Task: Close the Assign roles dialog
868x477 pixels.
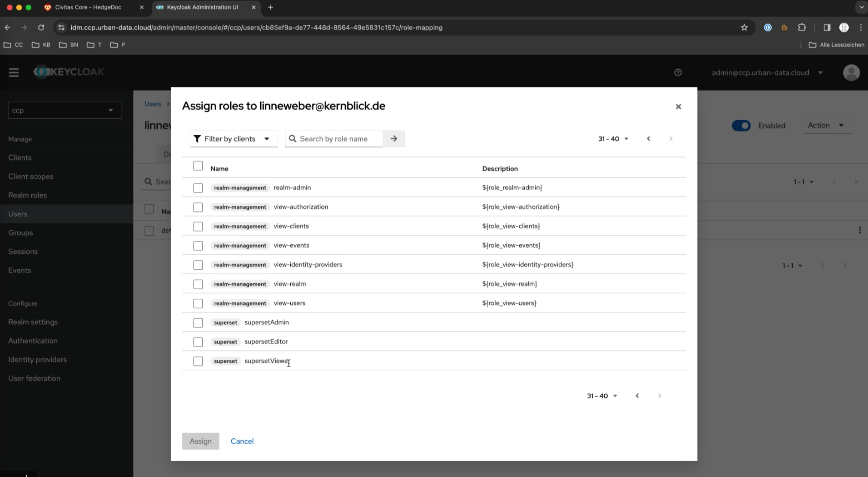Action: pos(678,106)
